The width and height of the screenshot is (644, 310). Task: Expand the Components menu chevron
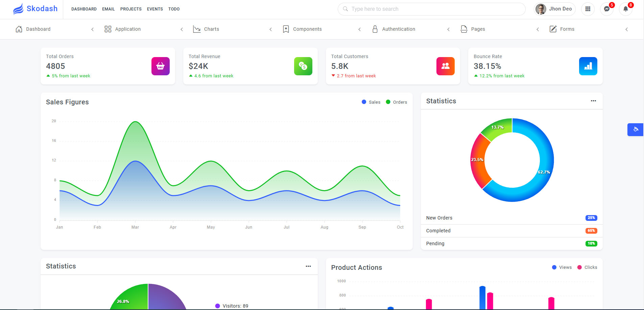pyautogui.click(x=359, y=29)
